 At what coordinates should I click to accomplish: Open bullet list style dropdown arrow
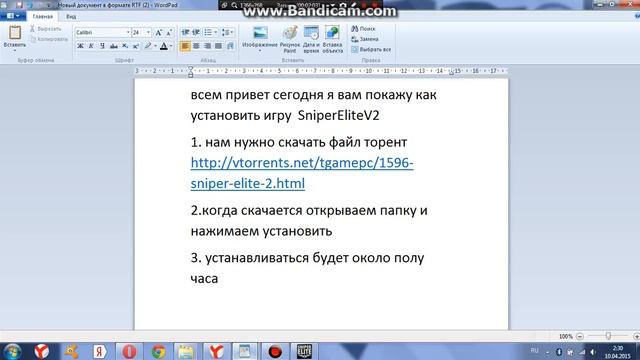[x=216, y=32]
